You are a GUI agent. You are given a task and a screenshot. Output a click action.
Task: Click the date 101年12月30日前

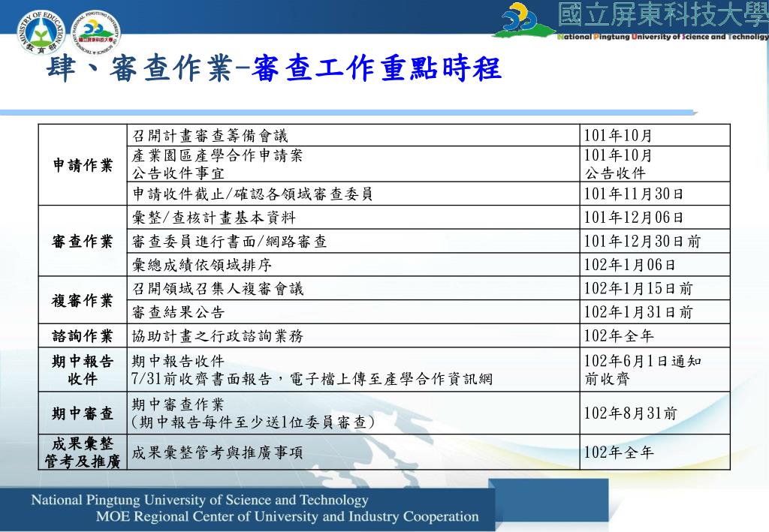coord(643,241)
